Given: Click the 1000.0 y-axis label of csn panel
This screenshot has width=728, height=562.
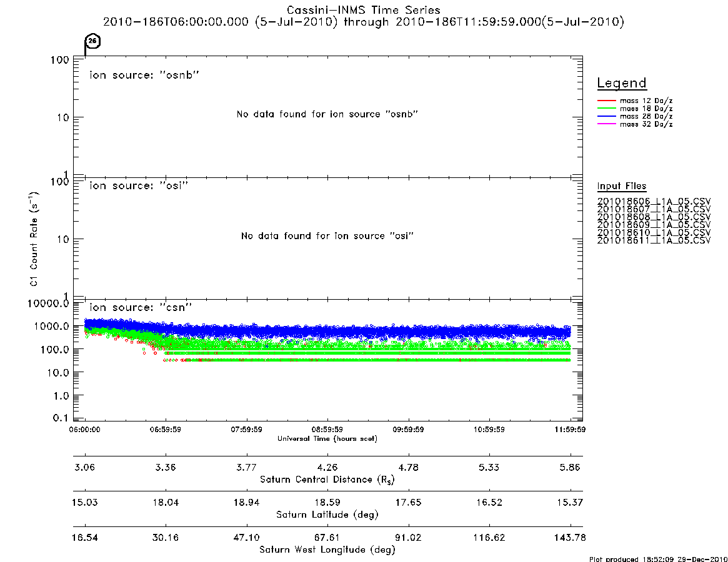Looking at the screenshot, I should (51, 326).
